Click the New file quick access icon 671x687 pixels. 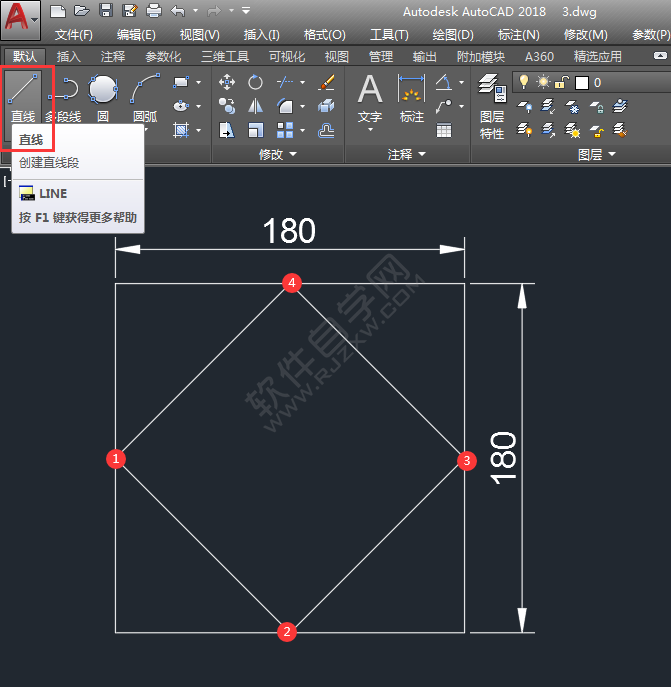click(58, 10)
